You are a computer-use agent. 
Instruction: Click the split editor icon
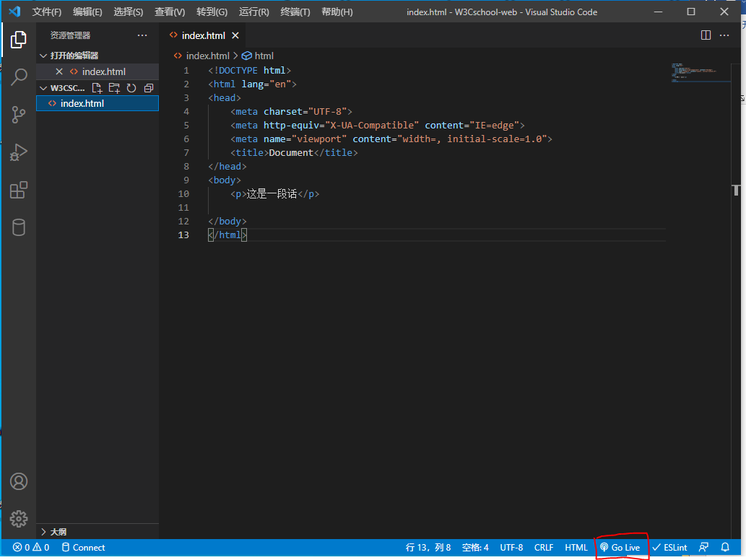[x=706, y=35]
